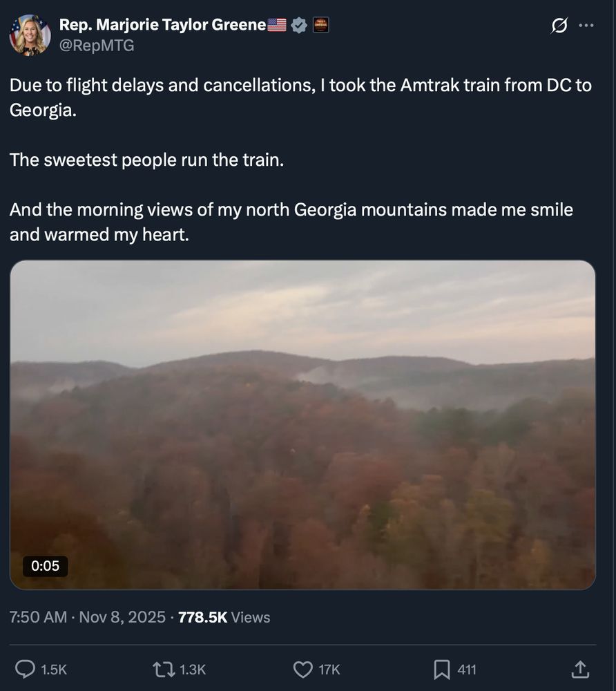Play the mountain scenery video

[x=304, y=424]
